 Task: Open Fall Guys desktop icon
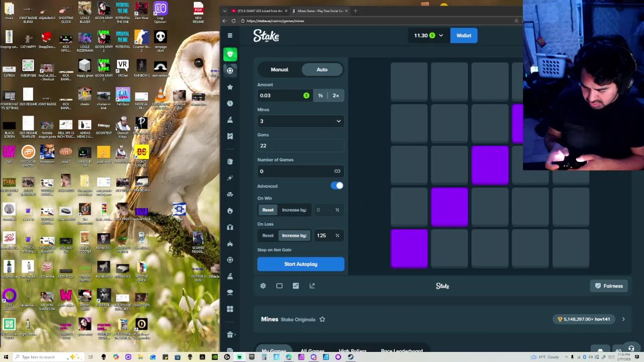point(122,97)
